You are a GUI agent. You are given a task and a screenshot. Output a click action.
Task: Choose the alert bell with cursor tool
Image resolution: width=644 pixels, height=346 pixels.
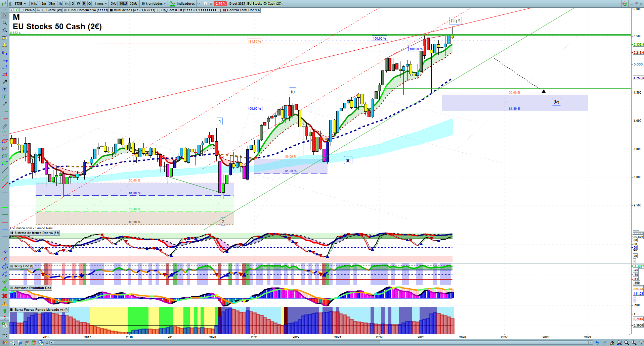(x=5, y=38)
